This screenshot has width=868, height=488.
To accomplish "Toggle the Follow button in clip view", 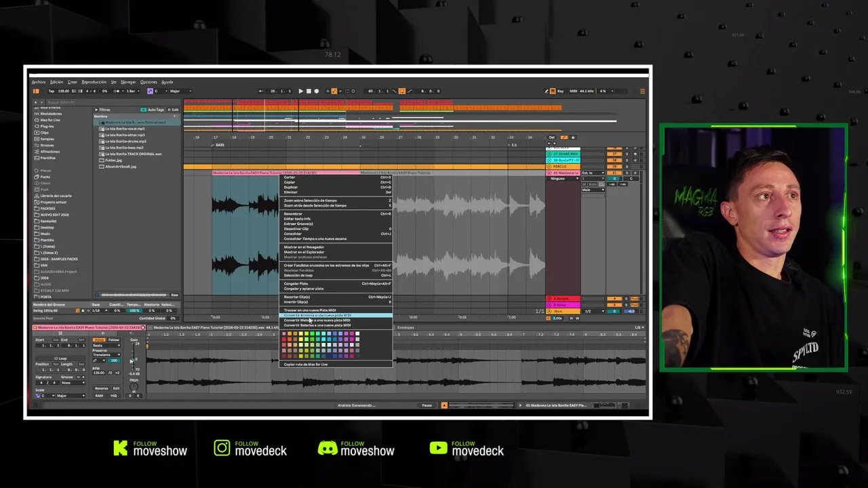I will (114, 340).
